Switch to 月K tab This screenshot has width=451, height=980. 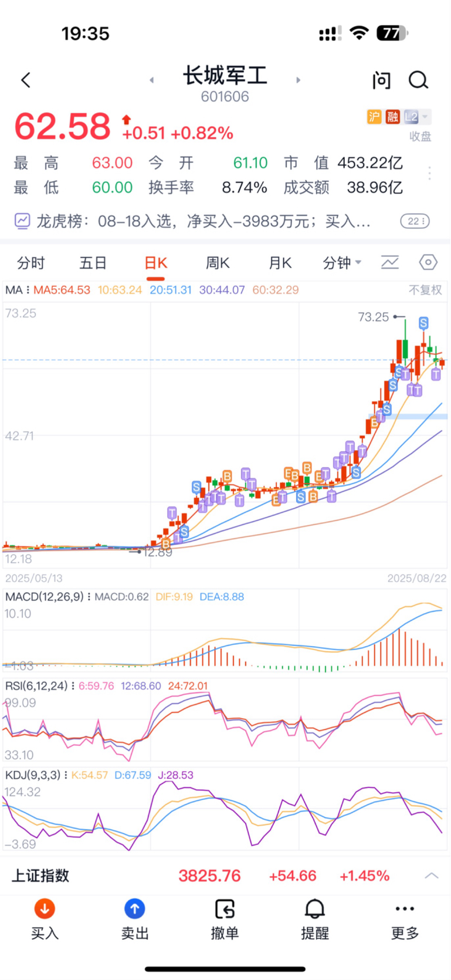point(280,263)
